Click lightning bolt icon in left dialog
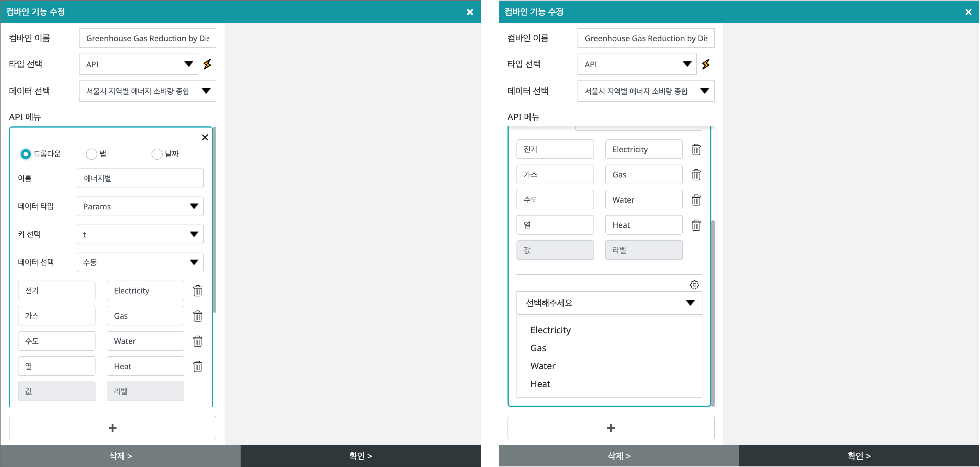The height and width of the screenshot is (467, 980). tap(207, 64)
